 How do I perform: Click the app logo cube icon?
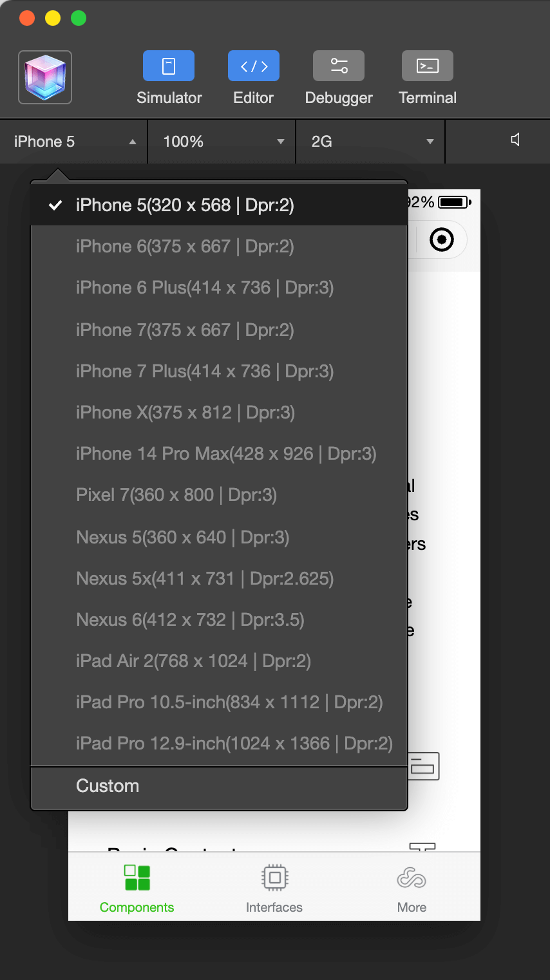point(45,77)
